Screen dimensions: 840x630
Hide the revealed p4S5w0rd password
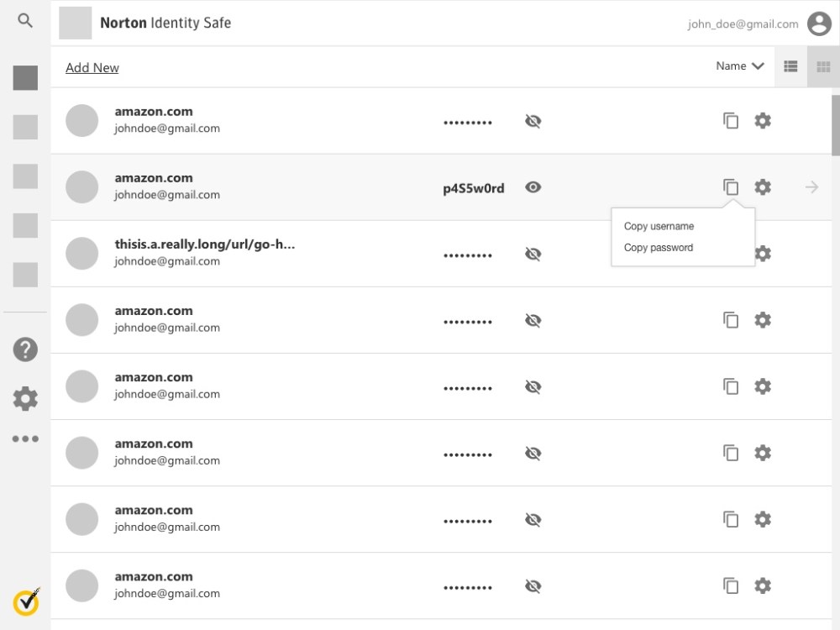coord(533,187)
